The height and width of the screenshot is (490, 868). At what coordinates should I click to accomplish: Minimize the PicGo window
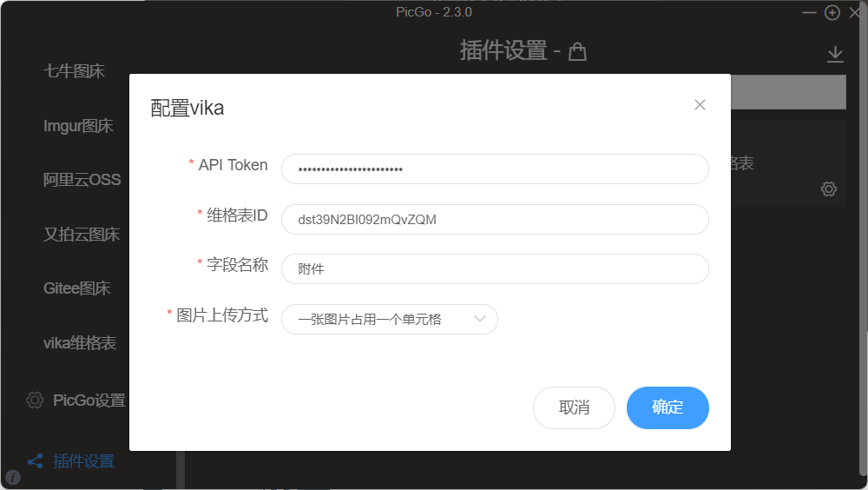(x=809, y=12)
